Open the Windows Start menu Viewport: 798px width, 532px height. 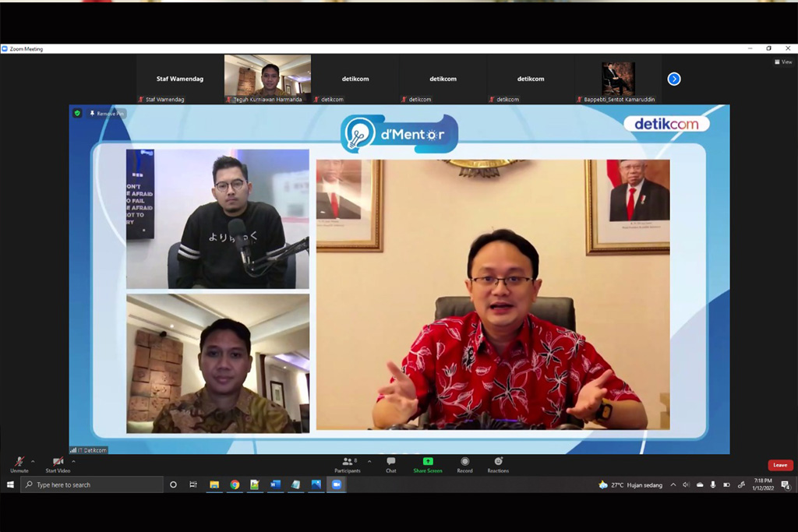pos(9,484)
